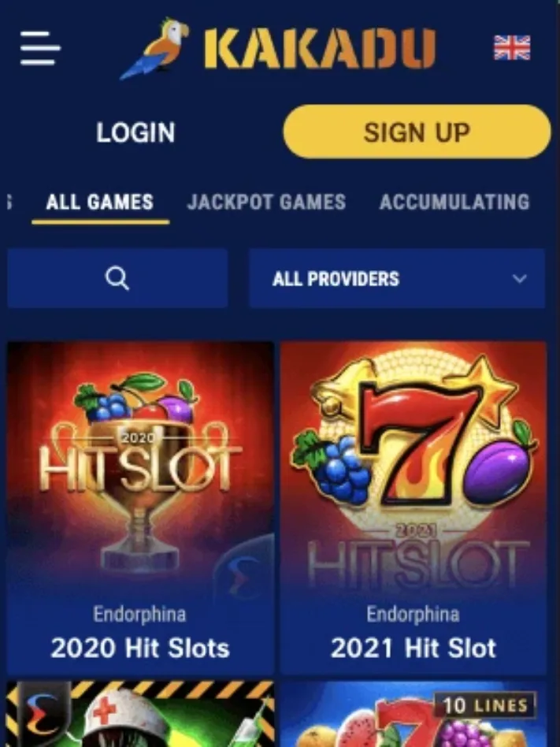
Task: Change language via UK flag icon
Action: [x=512, y=47]
